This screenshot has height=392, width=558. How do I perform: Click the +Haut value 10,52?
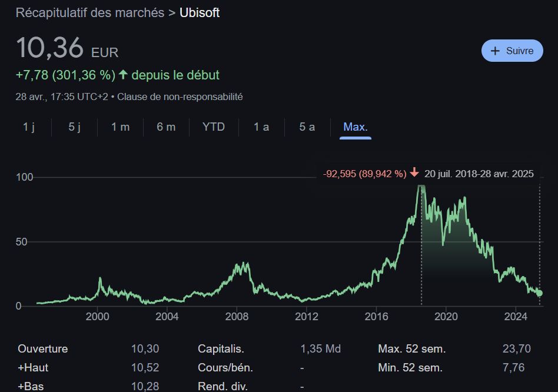click(145, 367)
